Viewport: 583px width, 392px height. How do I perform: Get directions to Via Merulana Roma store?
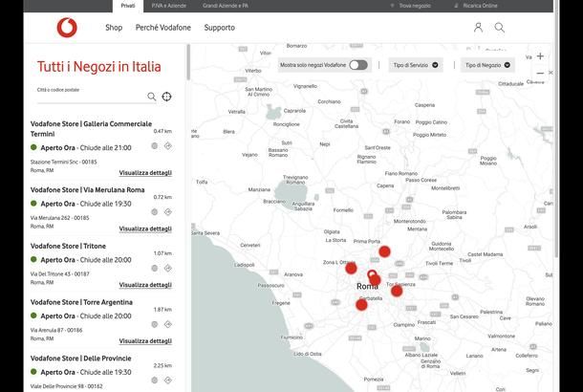pos(168,212)
